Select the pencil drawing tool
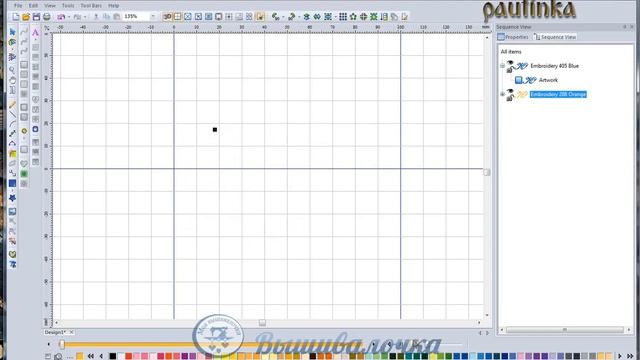Image resolution: width=640 pixels, height=360 pixels. coord(12,105)
